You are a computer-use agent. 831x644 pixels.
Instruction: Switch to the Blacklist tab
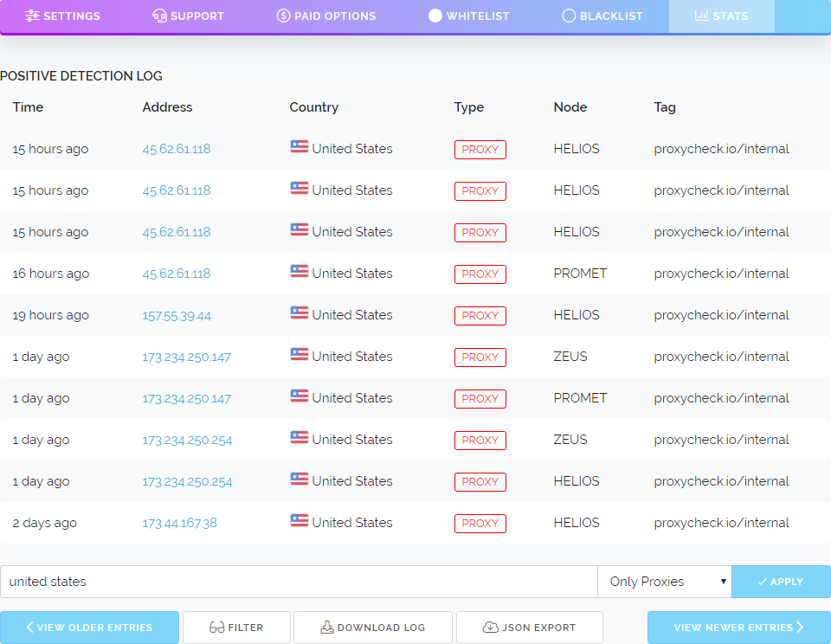(x=603, y=16)
